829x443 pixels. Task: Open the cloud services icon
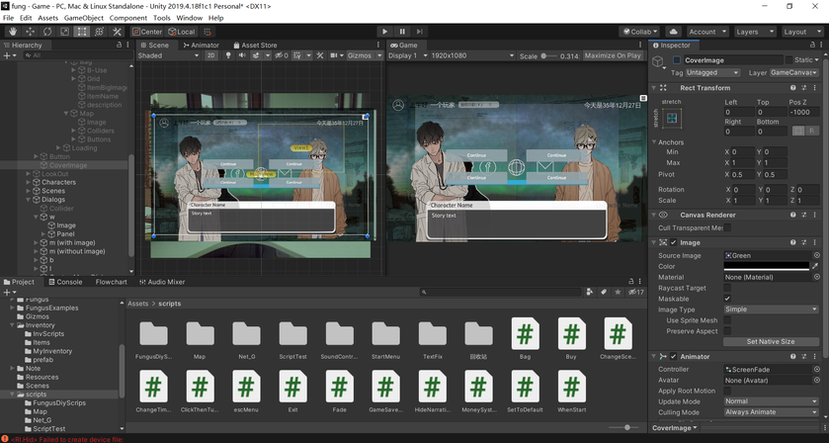pyautogui.click(x=673, y=32)
